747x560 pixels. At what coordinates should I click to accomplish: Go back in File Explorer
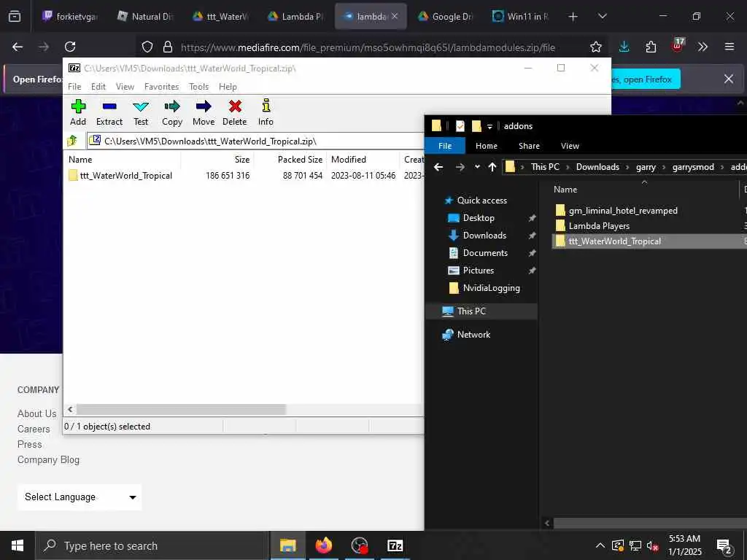click(438, 167)
